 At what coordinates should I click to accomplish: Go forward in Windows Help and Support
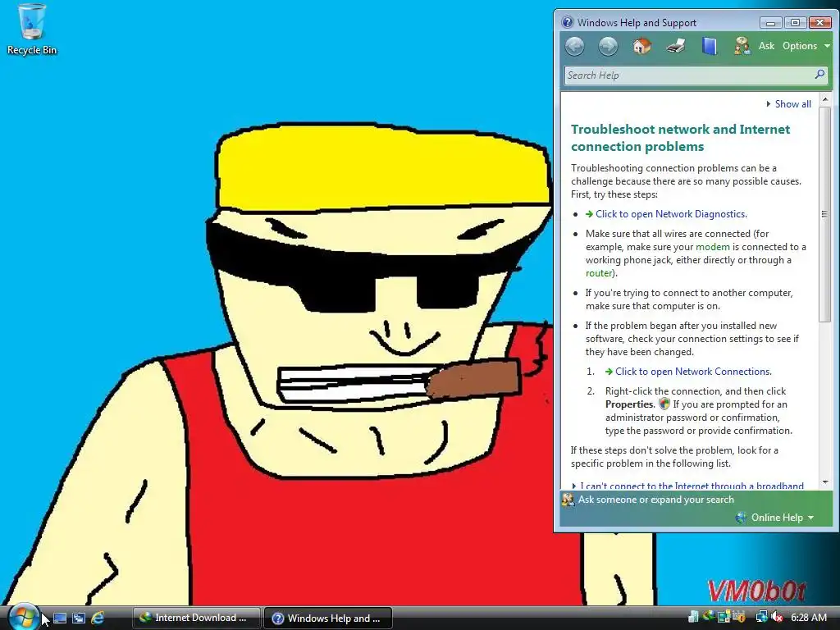tap(608, 46)
